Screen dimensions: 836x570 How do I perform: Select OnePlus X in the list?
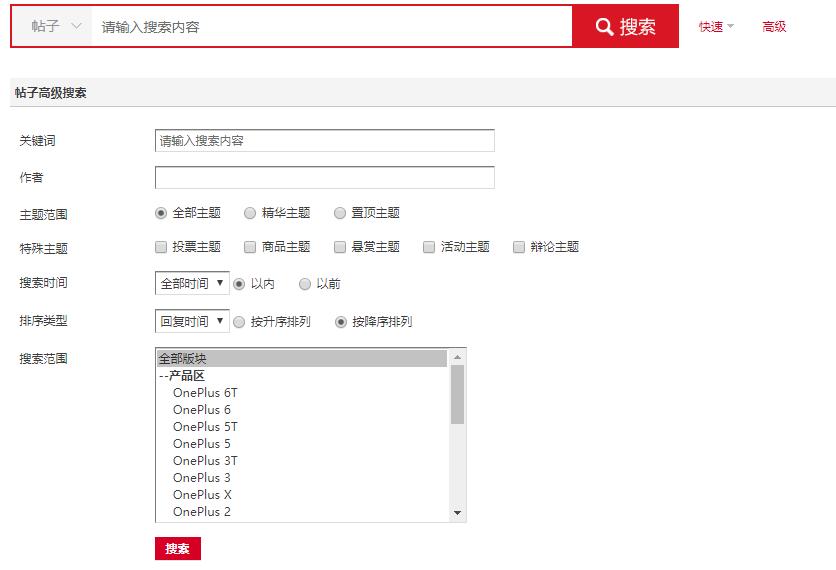coord(302,495)
